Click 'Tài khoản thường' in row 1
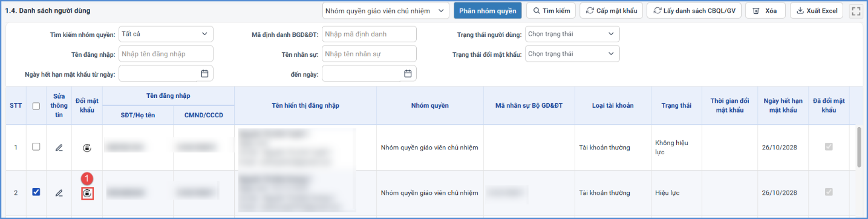The image size is (868, 219). (604, 148)
